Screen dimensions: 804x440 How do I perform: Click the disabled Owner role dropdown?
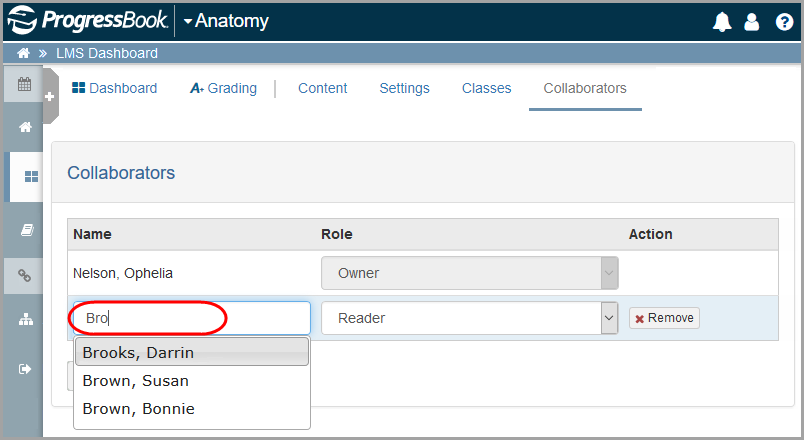tap(469, 273)
